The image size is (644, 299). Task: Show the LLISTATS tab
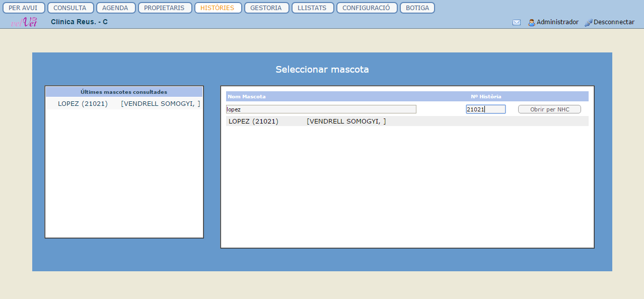tap(312, 8)
